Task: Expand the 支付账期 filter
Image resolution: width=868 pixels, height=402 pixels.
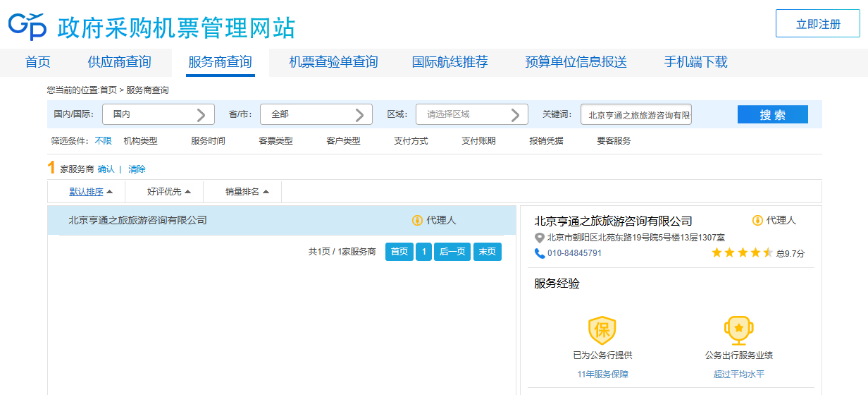Action: [x=478, y=141]
